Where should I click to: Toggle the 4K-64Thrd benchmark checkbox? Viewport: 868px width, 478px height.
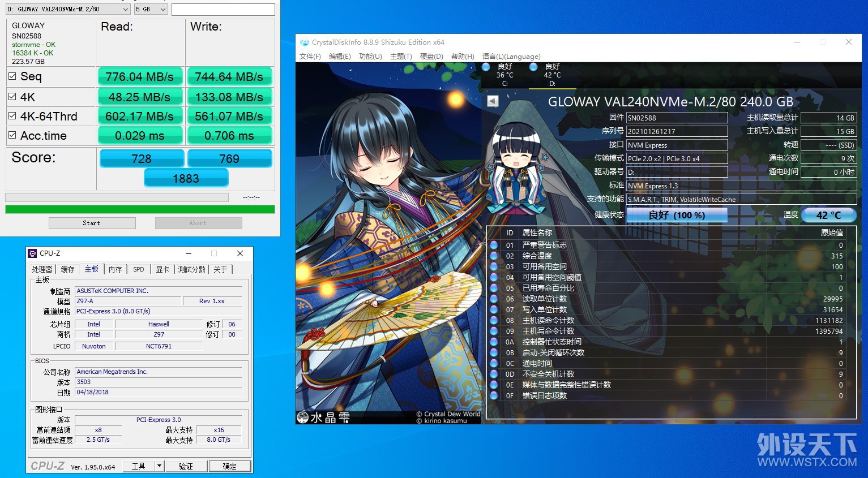[x=12, y=115]
